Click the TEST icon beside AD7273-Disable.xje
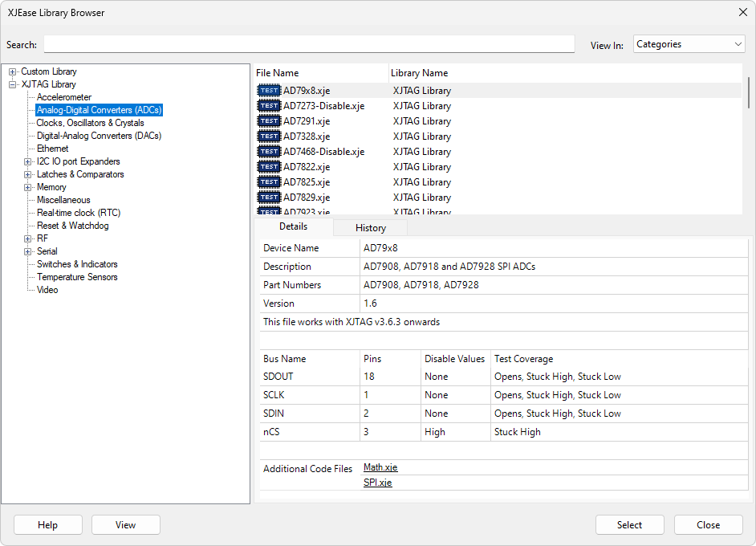This screenshot has height=546, width=756. coord(269,106)
